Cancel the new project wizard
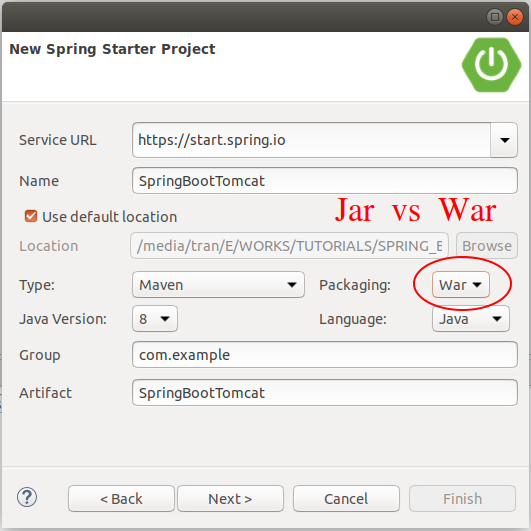Viewport: 531px width, 531px height. pos(346,498)
